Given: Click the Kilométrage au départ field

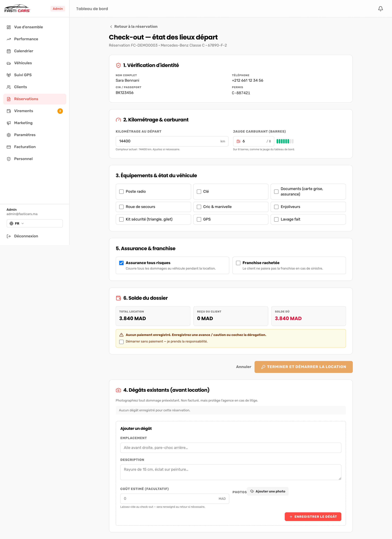Looking at the screenshot, I should (172, 141).
